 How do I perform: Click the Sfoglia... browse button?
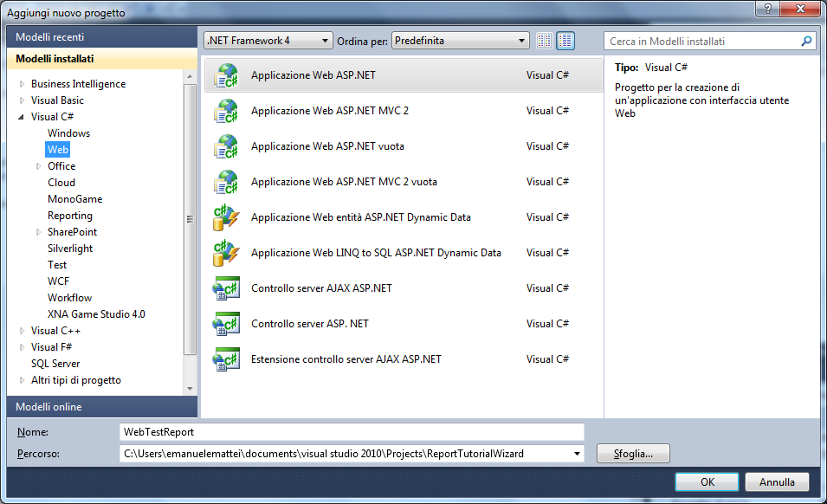coord(633,454)
